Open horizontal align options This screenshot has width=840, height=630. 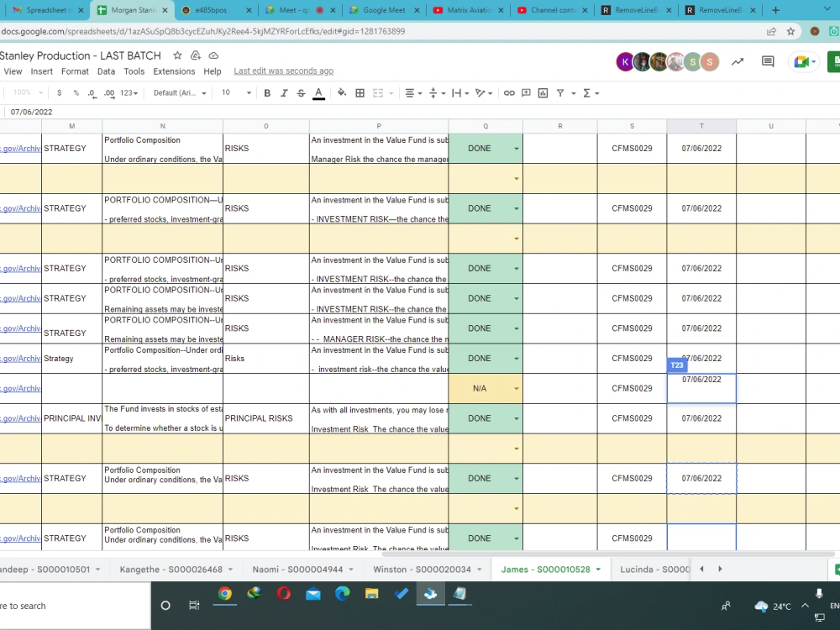pyautogui.click(x=413, y=93)
